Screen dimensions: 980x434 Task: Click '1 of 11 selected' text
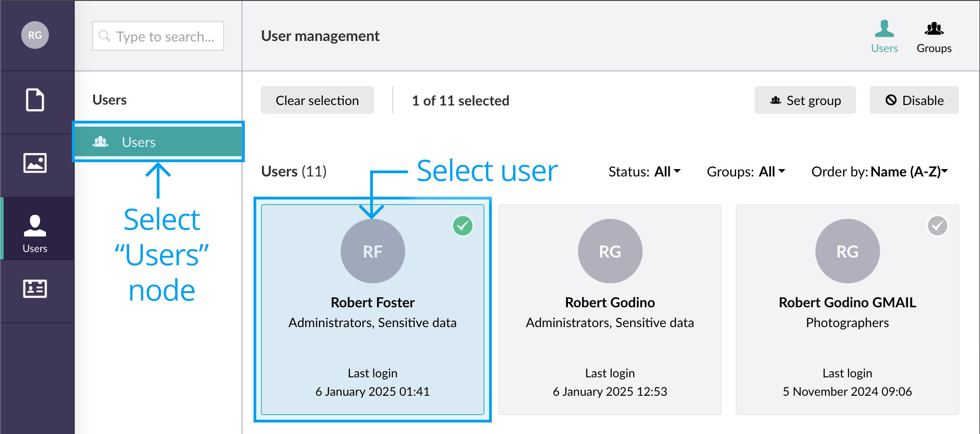pos(460,100)
